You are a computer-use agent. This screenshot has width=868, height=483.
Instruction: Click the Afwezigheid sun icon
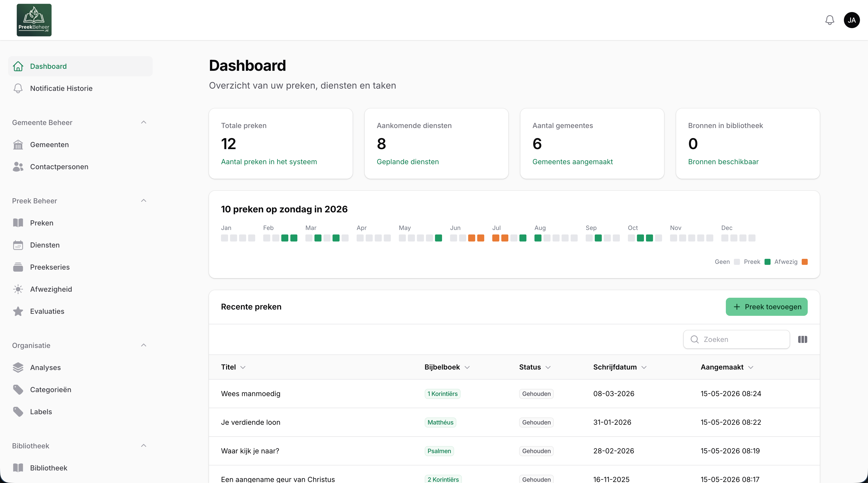pyautogui.click(x=18, y=289)
